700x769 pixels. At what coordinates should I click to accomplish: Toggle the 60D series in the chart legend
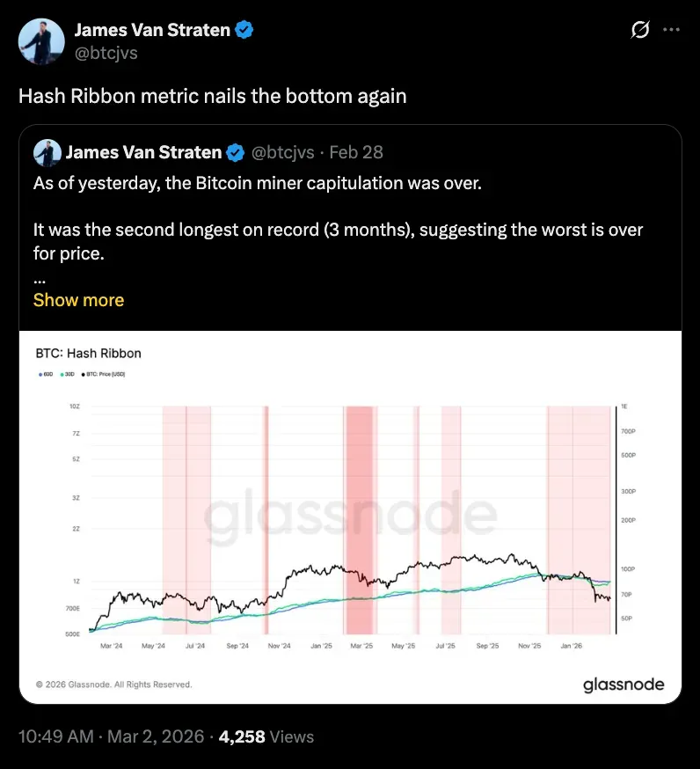click(x=47, y=373)
